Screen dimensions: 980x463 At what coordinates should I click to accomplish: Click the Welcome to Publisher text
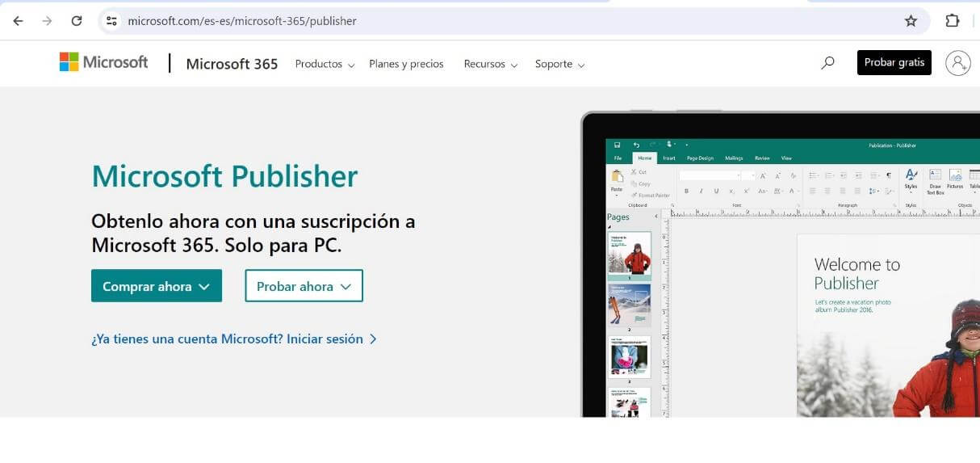[x=856, y=274]
